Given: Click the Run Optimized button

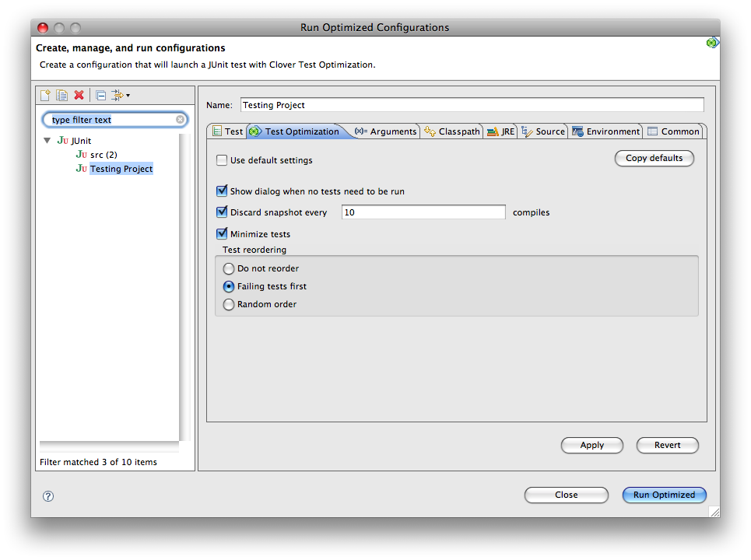Looking at the screenshot, I should tap(664, 495).
